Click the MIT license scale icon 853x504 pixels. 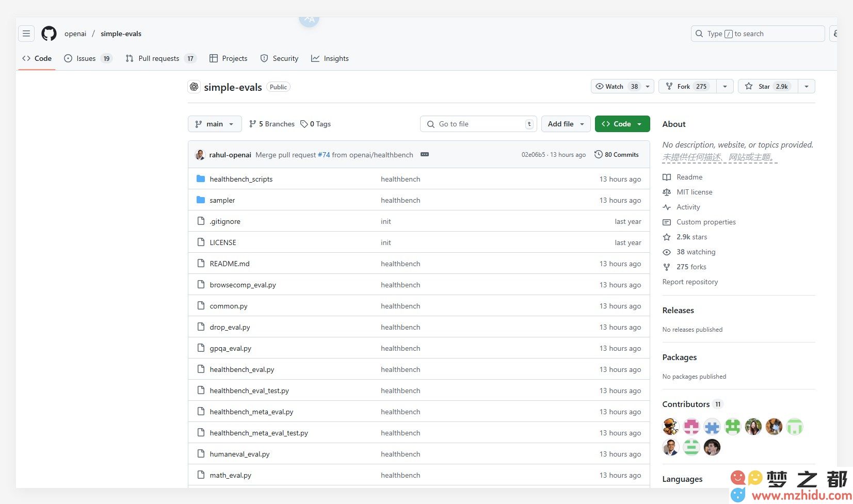pyautogui.click(x=667, y=192)
